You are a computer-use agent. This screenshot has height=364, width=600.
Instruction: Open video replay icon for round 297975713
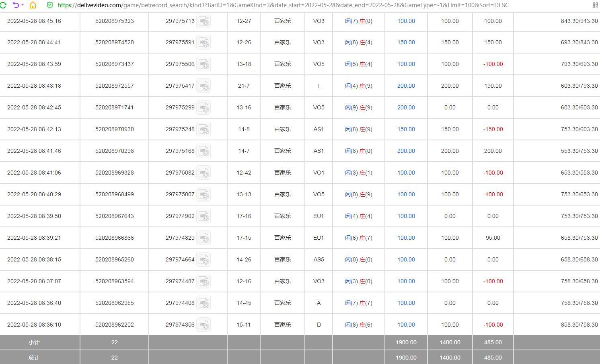pyautogui.click(x=204, y=21)
